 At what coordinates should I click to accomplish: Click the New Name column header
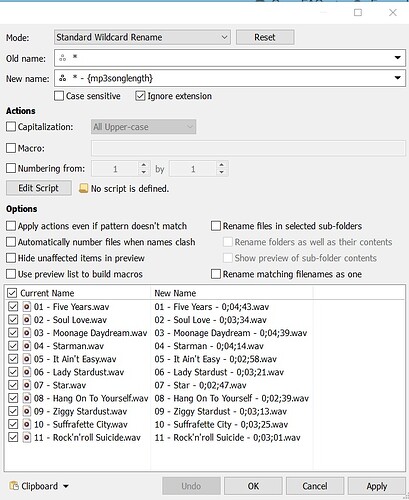click(x=175, y=293)
